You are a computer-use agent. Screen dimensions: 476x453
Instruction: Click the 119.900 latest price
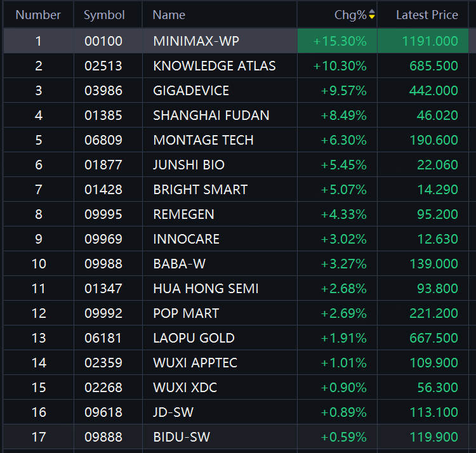[x=433, y=437]
